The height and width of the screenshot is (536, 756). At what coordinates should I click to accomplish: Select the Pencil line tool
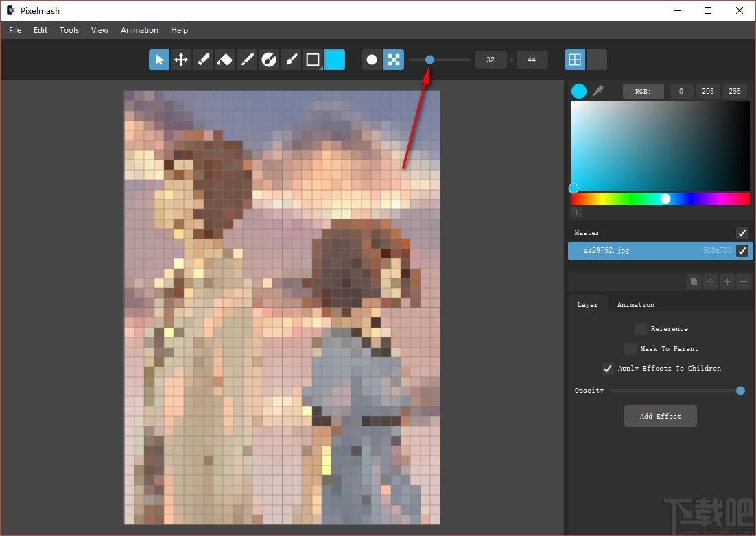[247, 60]
